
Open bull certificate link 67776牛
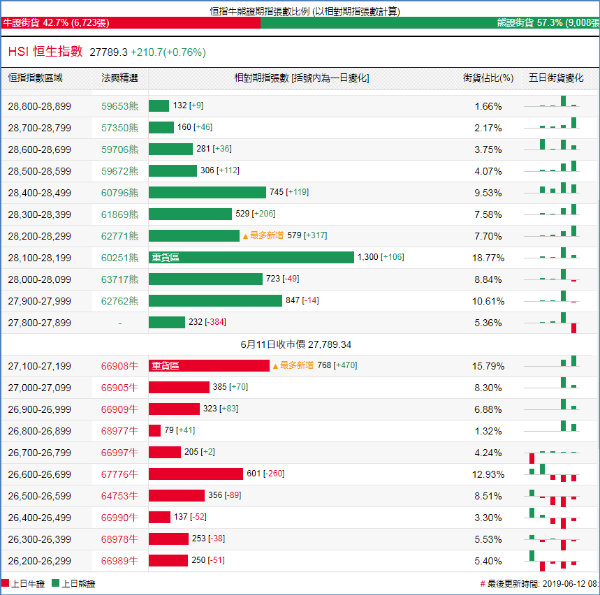tap(119, 474)
